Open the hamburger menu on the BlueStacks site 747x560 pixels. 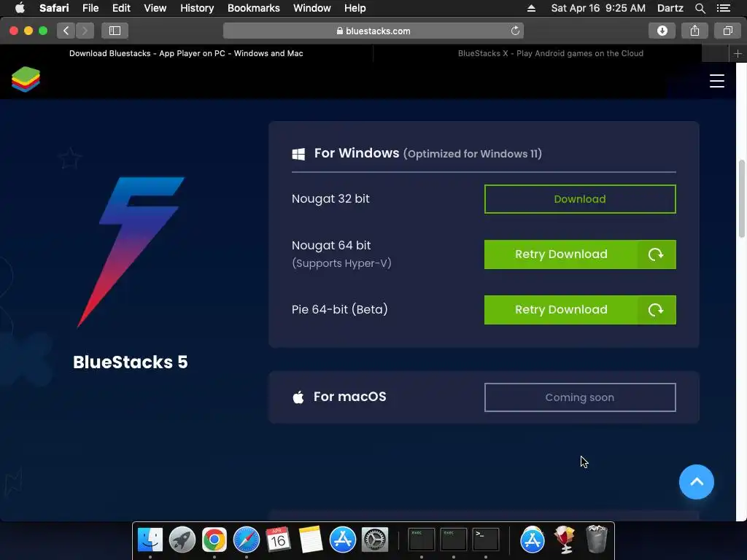tap(716, 80)
